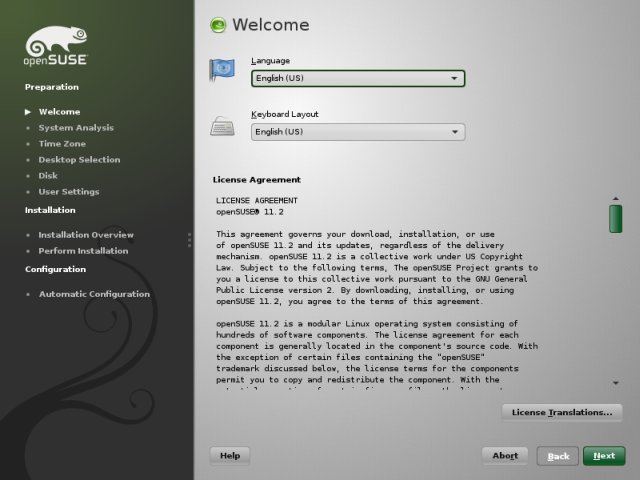Click the blue language flag icon
This screenshot has width=640, height=480.
222,69
